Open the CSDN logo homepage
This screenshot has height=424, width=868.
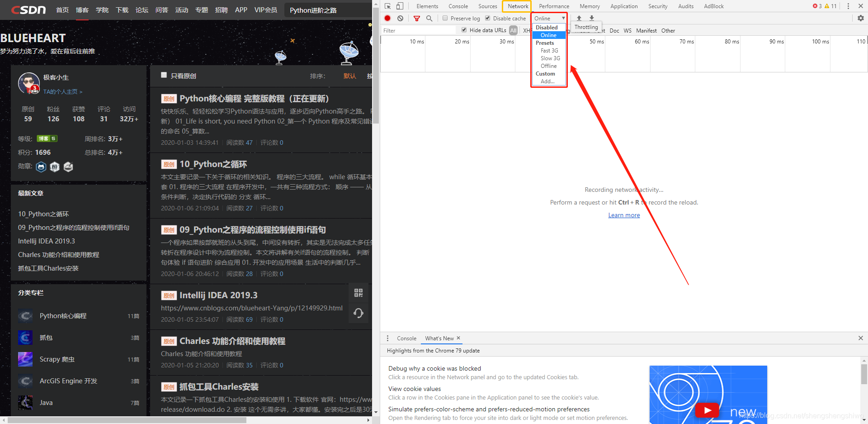click(28, 10)
